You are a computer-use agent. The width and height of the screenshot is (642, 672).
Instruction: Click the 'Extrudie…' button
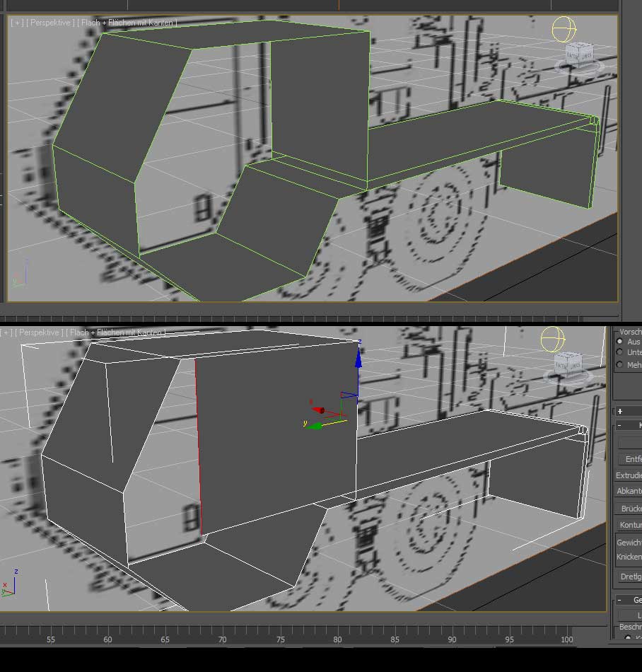pos(629,475)
